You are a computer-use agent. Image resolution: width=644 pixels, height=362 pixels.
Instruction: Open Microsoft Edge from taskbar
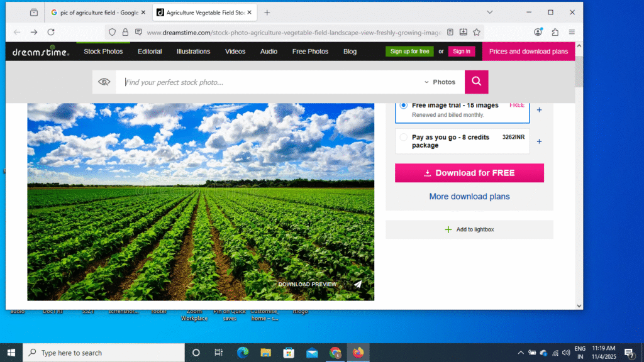point(243,353)
